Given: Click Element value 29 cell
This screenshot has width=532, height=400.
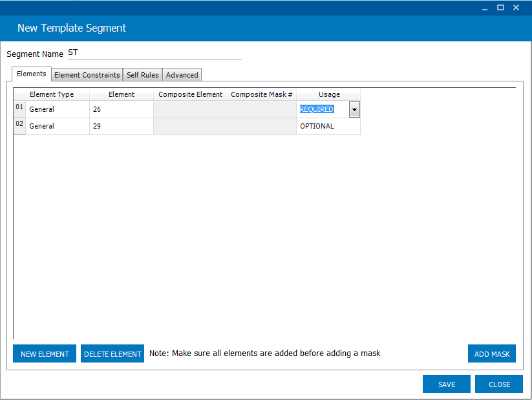Looking at the screenshot, I should click(122, 126).
